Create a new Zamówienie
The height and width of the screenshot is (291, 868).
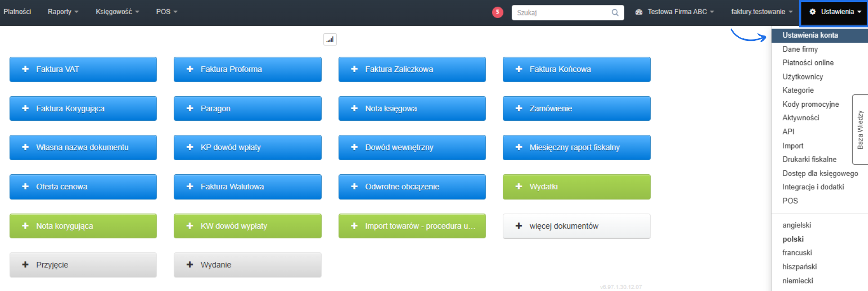click(x=577, y=109)
